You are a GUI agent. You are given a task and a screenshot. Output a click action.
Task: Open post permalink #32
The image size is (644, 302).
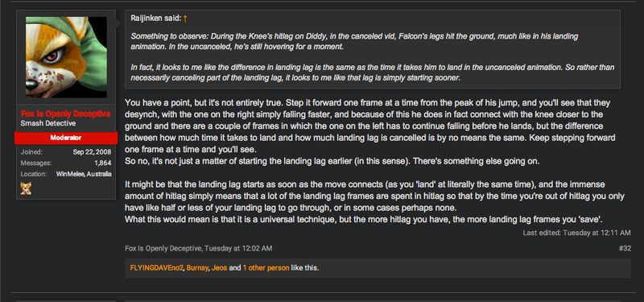pyautogui.click(x=625, y=248)
